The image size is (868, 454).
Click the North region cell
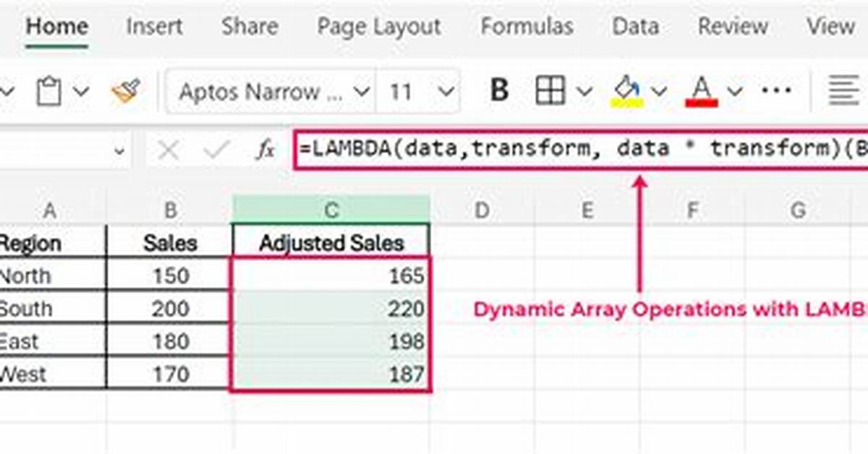(53, 275)
